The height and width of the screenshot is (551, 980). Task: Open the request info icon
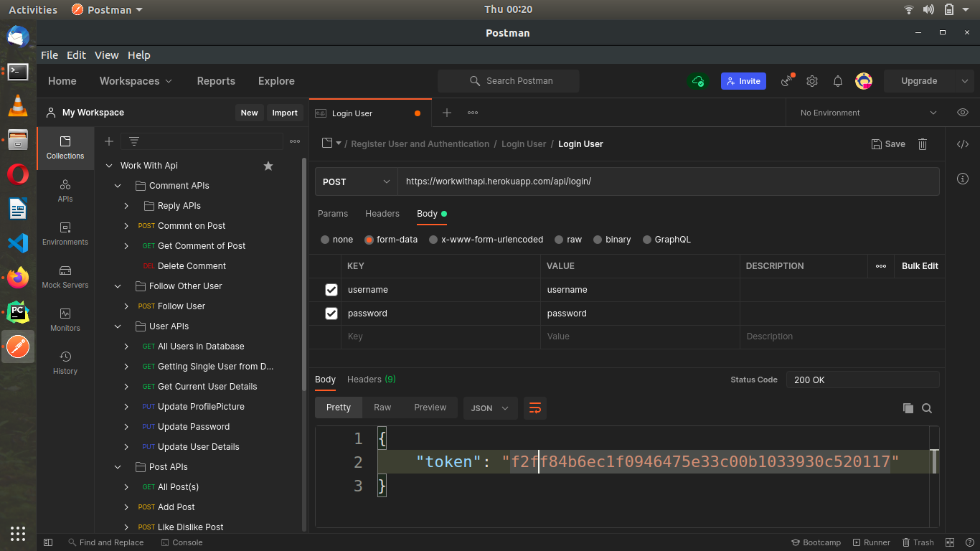pyautogui.click(x=963, y=179)
